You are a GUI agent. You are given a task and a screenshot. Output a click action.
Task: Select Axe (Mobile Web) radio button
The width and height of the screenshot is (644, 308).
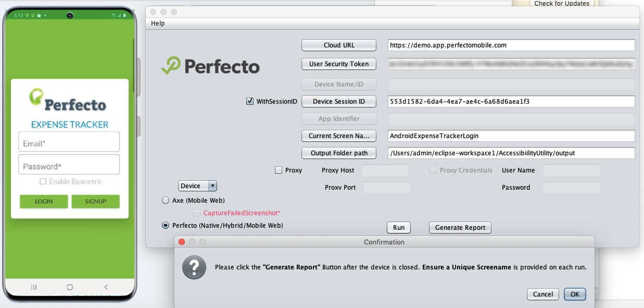pyautogui.click(x=166, y=200)
